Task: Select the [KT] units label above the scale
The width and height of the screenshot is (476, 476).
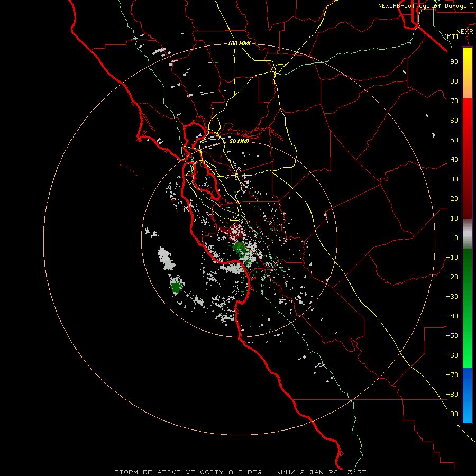Action: (452, 36)
